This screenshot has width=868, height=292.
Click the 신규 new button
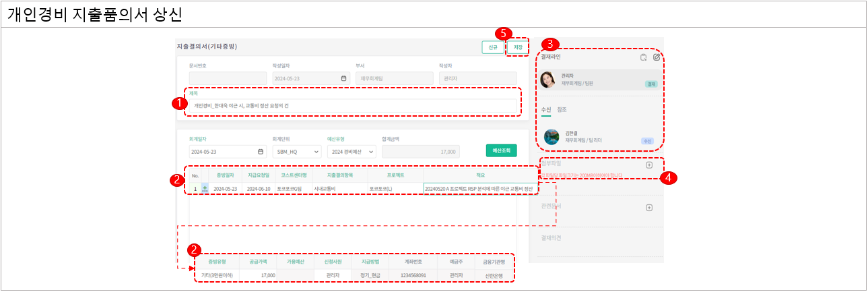click(492, 47)
